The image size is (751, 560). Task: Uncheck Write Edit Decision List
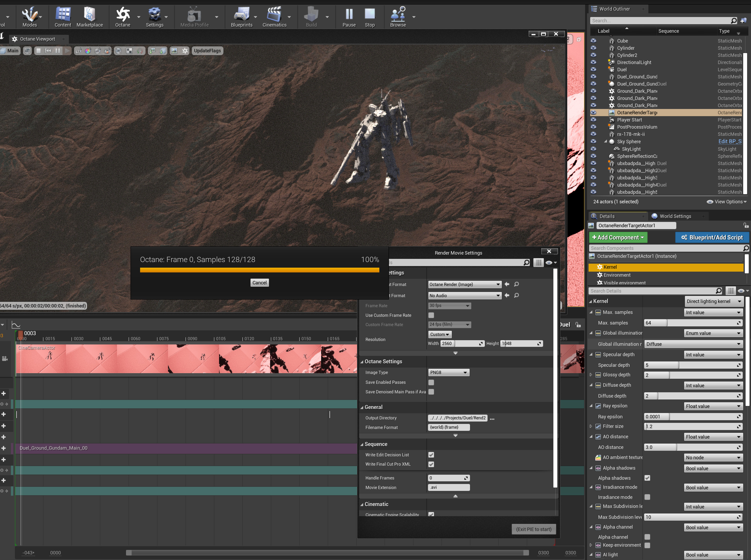(x=431, y=455)
